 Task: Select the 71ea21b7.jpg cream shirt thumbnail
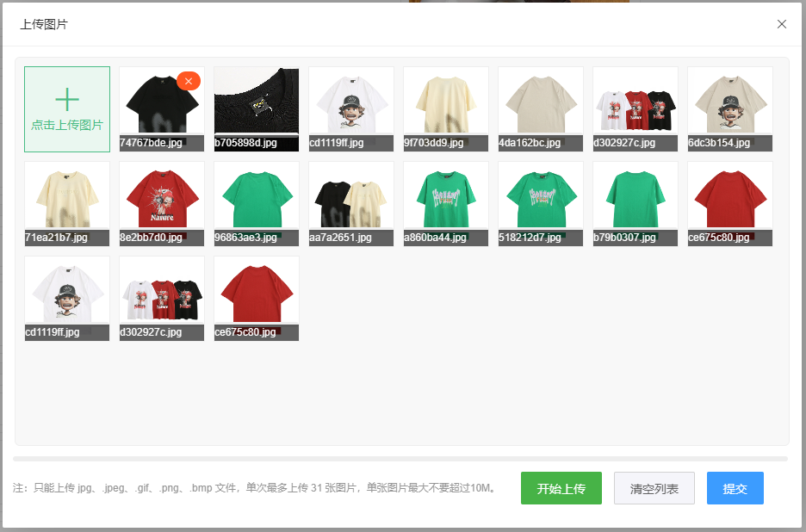(x=67, y=196)
